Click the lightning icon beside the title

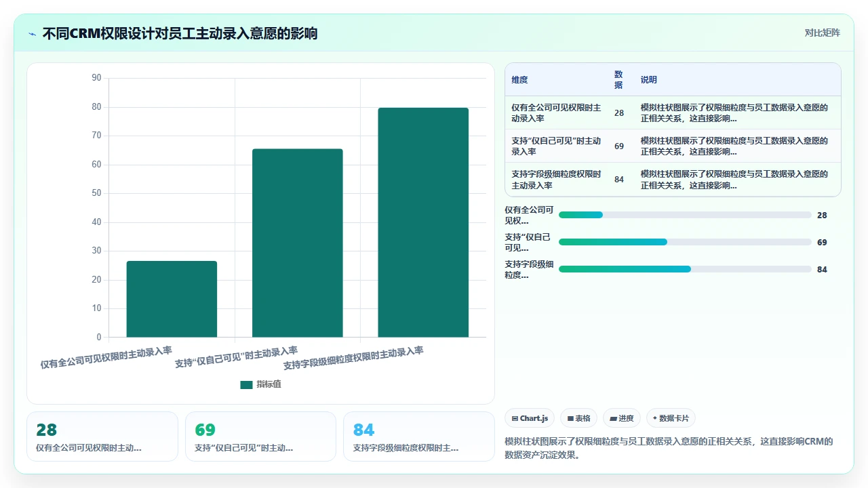[x=33, y=34]
